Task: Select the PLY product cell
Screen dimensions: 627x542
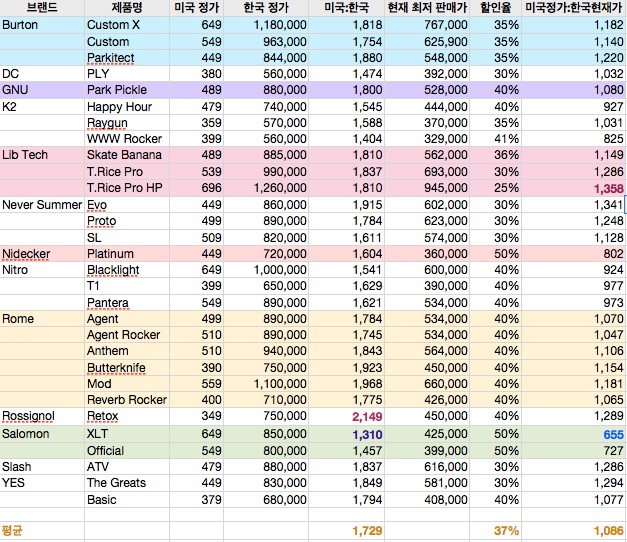Action: coord(127,74)
